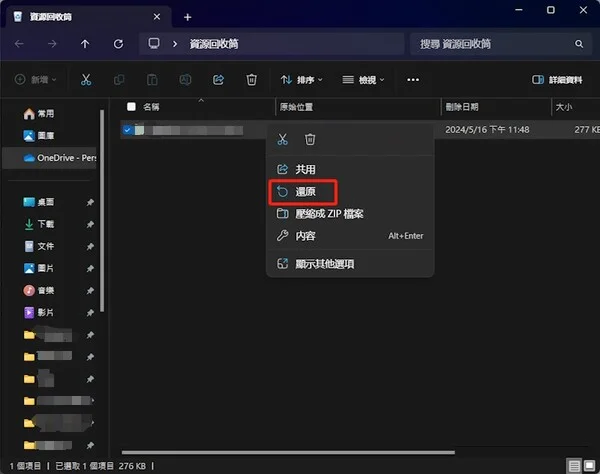
Task: Click the Cut scissors icon in toolbar
Action: tap(86, 79)
